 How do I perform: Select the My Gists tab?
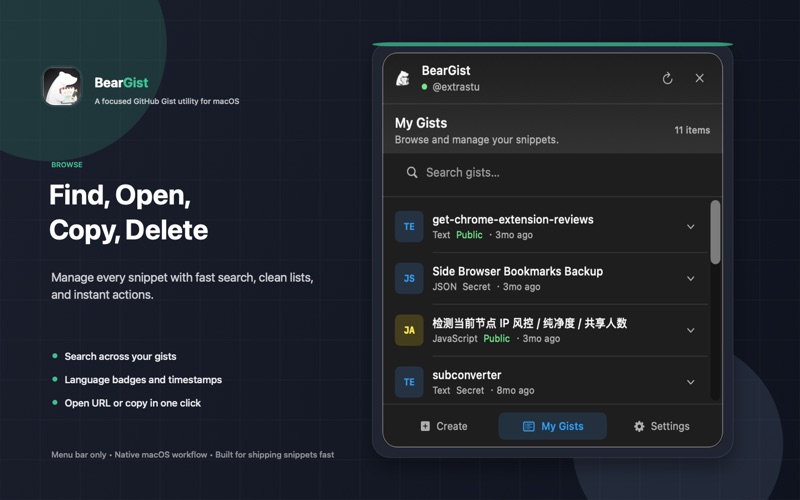point(552,426)
